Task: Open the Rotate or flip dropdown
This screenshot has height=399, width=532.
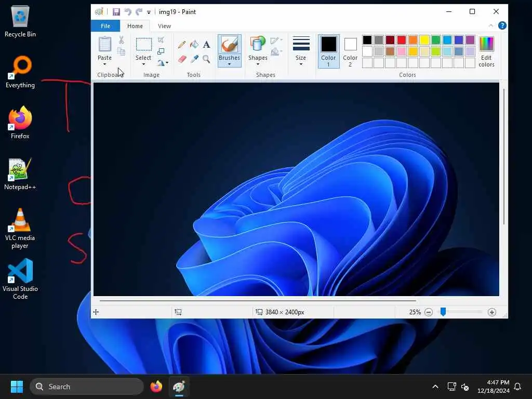Action: click(163, 63)
